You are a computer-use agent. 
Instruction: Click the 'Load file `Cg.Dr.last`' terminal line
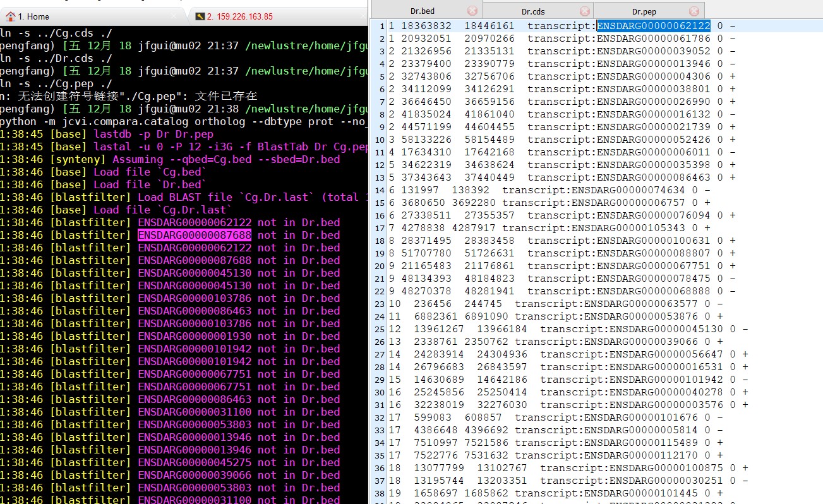pos(163,210)
